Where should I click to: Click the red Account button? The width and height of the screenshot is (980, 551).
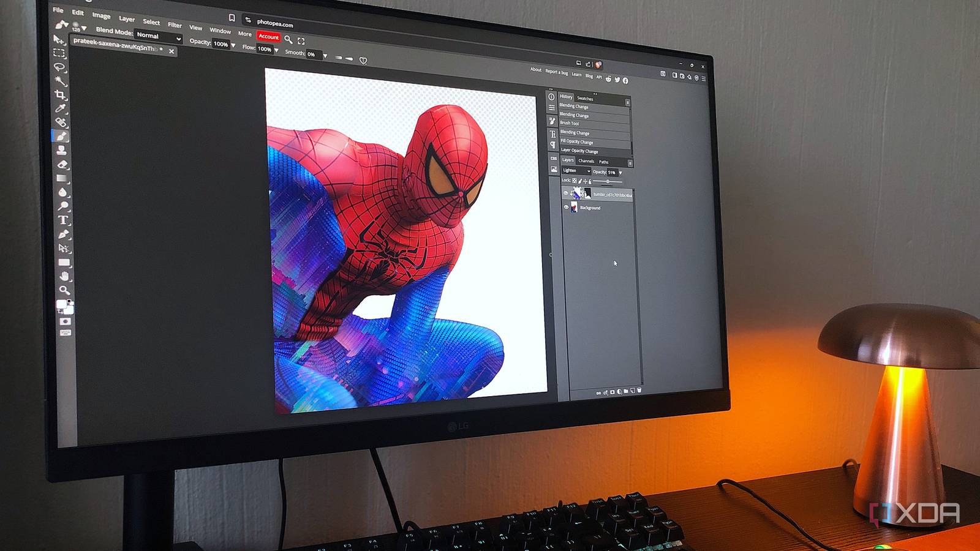[269, 37]
